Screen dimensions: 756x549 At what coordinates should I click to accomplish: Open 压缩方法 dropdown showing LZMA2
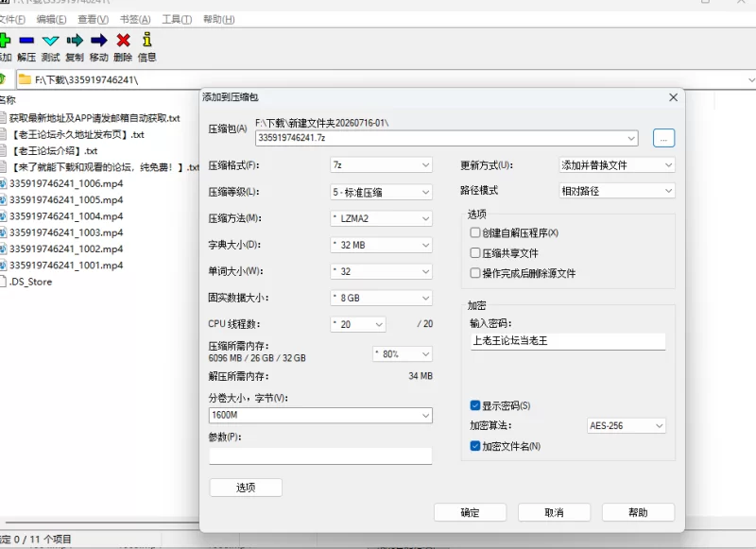pyautogui.click(x=381, y=218)
